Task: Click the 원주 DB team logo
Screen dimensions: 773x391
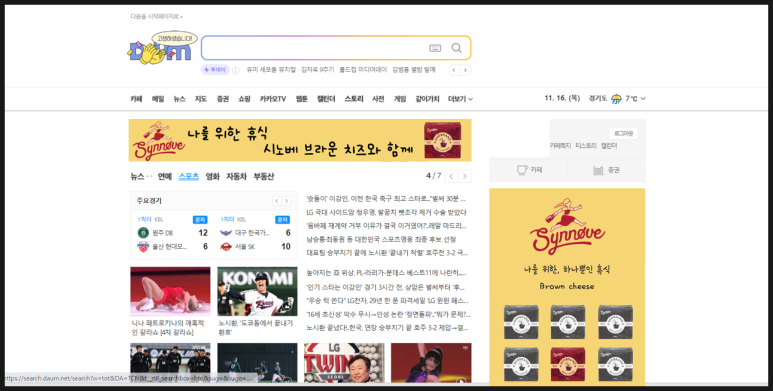Action: [x=143, y=233]
